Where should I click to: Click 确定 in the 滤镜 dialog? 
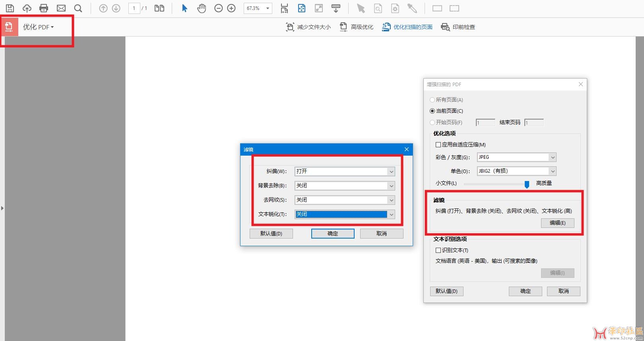click(x=333, y=234)
